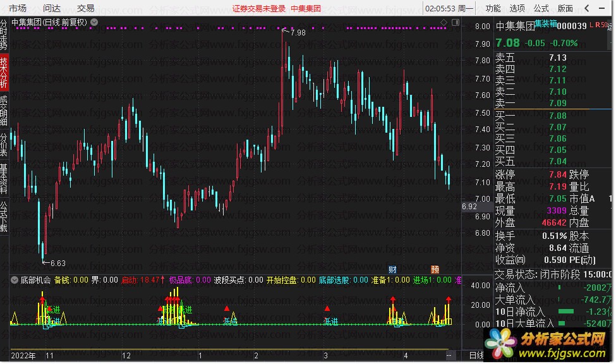This screenshot has height=364, width=616.
Task: Click 底部机会 indicator name
Action: (35, 280)
